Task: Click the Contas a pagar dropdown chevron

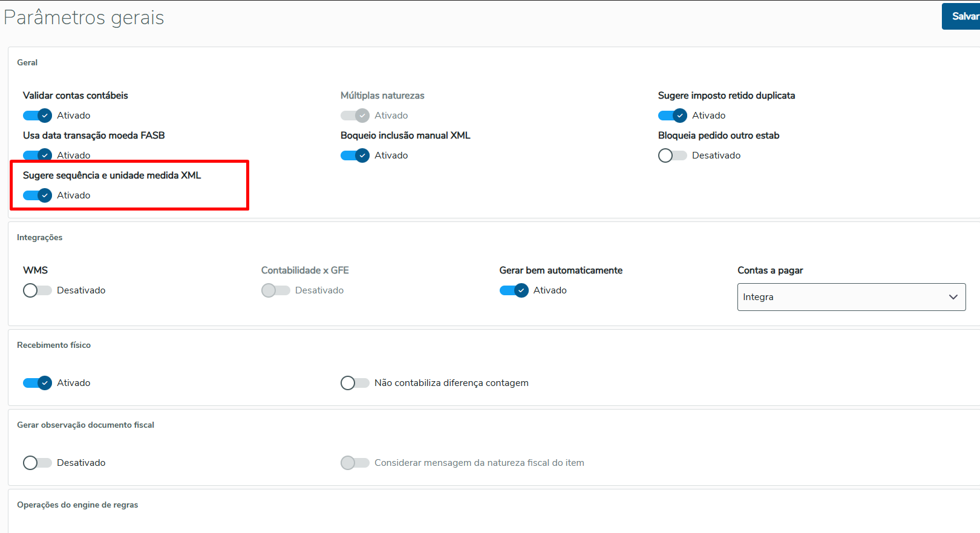Action: coord(953,297)
